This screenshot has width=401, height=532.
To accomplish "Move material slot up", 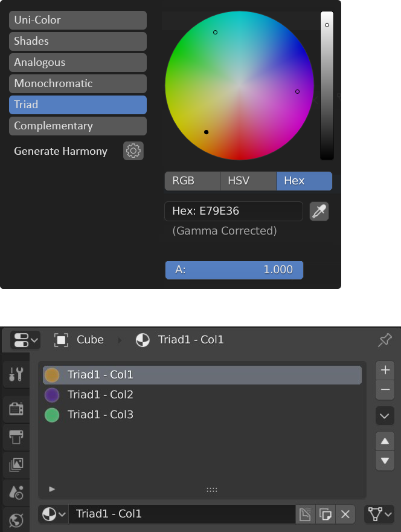I will [385, 441].
